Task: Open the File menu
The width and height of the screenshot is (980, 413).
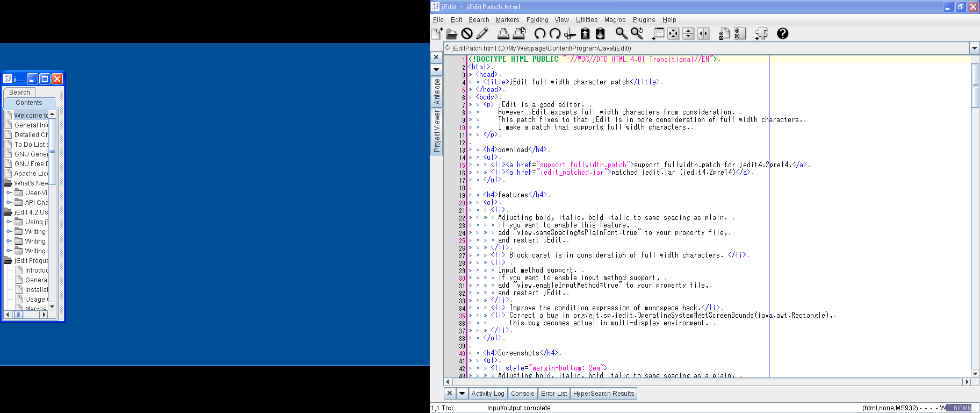Action: (438, 20)
